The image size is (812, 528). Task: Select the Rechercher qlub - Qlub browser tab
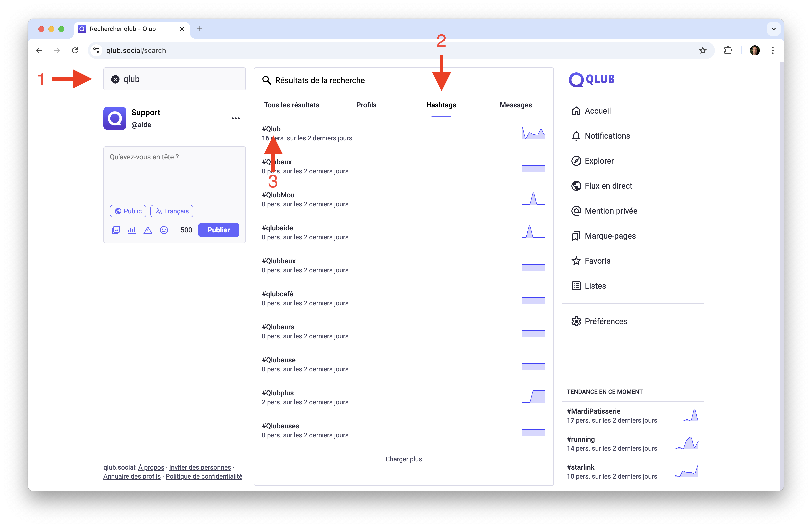click(x=132, y=29)
